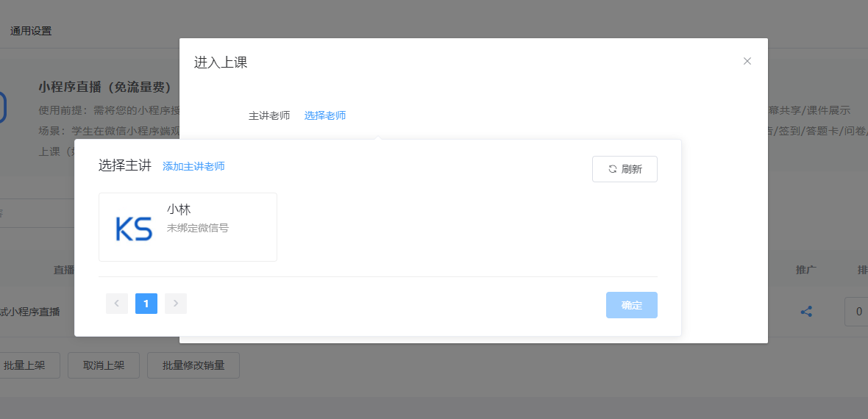Click the 未绑定微信号 text
Viewport: 868px width, 419px height.
(198, 227)
